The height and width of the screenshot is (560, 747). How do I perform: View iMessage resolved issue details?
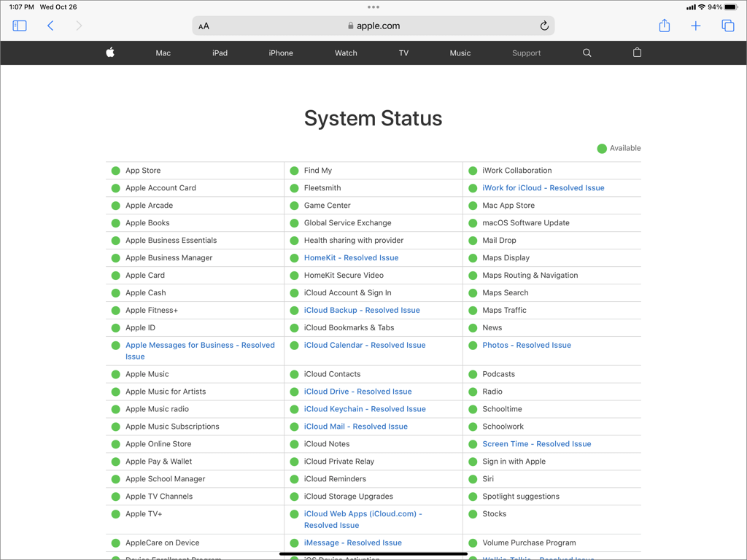click(352, 542)
